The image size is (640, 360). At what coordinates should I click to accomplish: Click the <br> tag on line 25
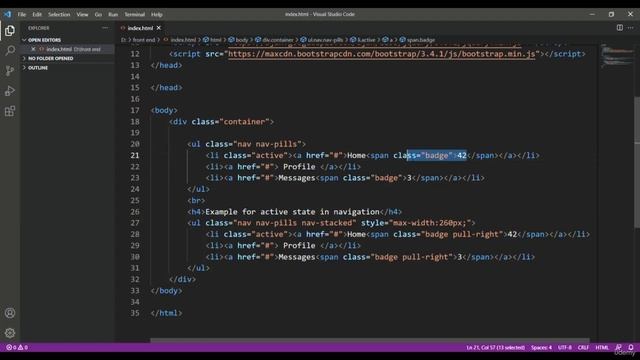click(x=196, y=200)
